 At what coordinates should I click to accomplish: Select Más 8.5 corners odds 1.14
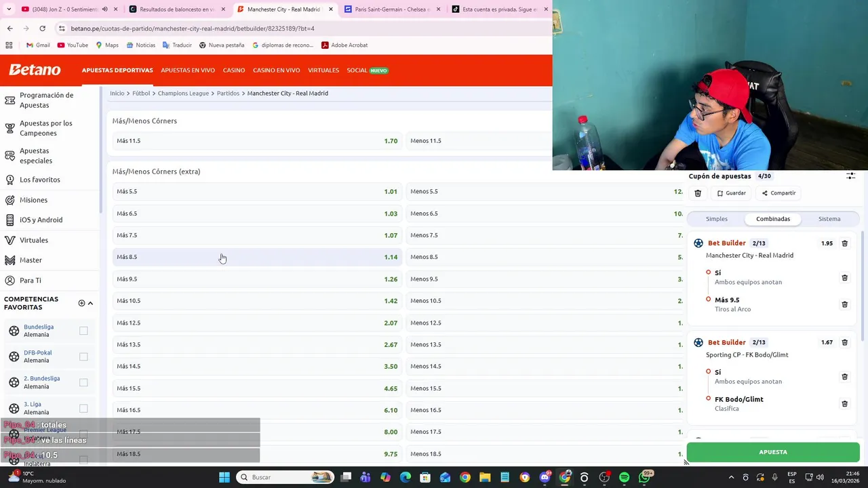click(x=257, y=257)
